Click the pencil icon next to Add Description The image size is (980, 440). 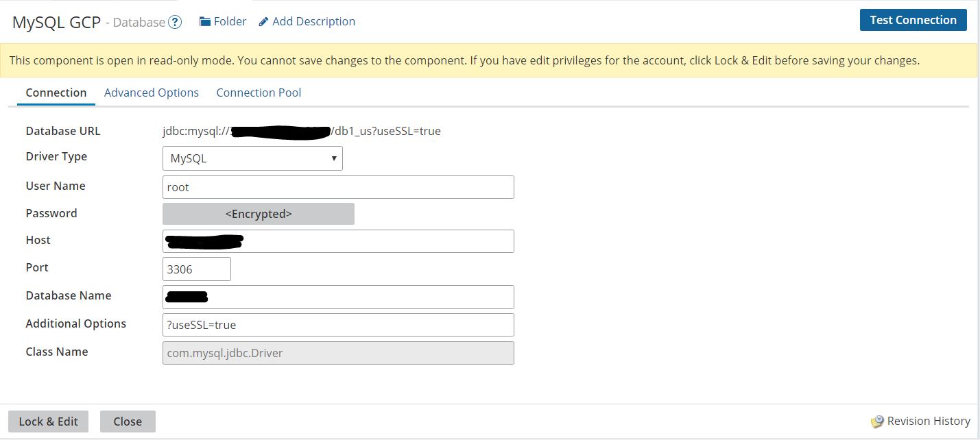263,21
